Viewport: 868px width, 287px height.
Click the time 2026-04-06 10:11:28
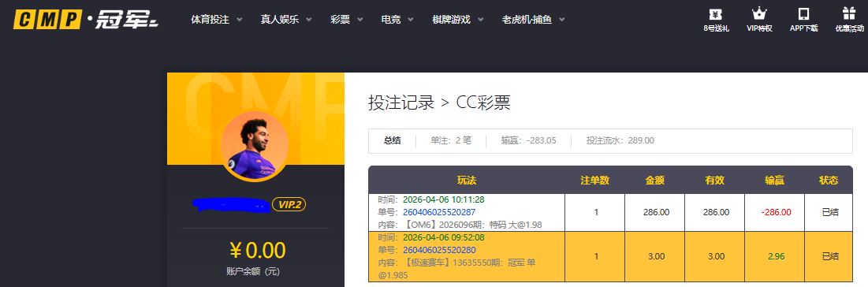pyautogui.click(x=444, y=199)
